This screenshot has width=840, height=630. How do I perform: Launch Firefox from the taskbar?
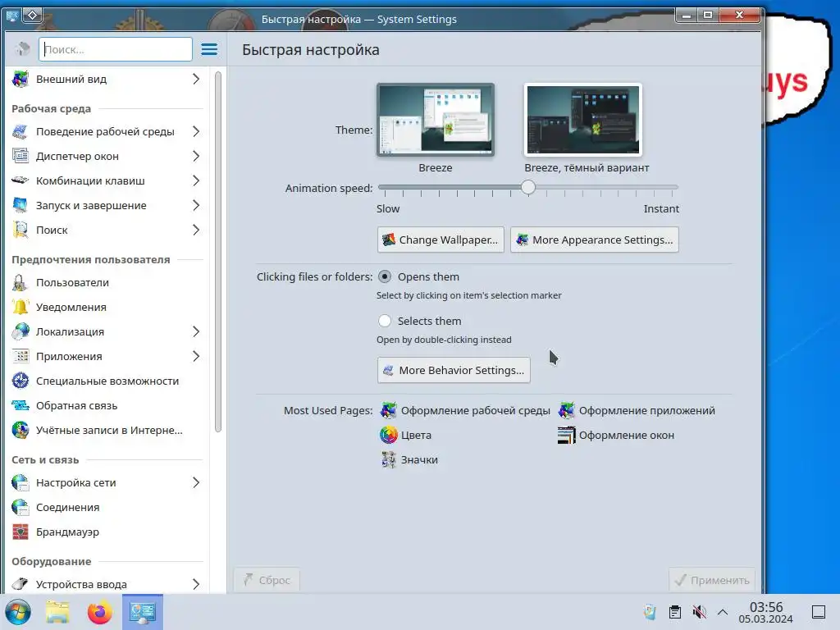[x=99, y=612]
